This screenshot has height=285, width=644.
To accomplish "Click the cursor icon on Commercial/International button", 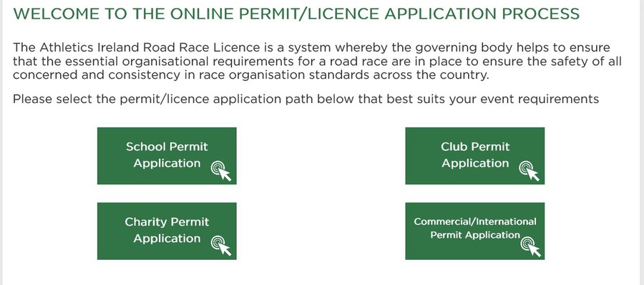I will pyautogui.click(x=531, y=247).
